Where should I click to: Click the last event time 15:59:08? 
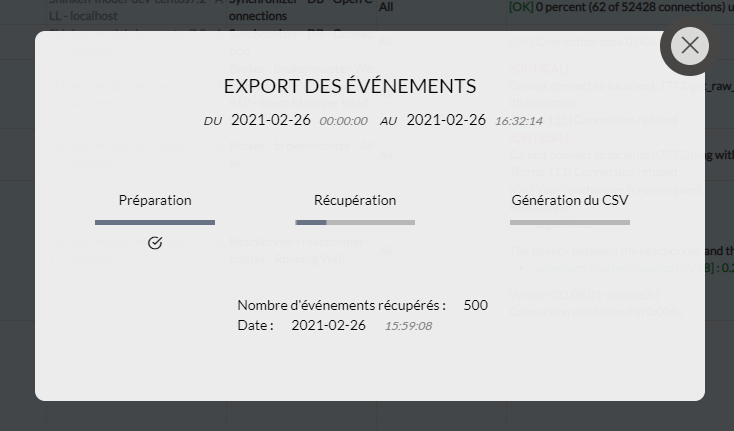pyautogui.click(x=408, y=326)
